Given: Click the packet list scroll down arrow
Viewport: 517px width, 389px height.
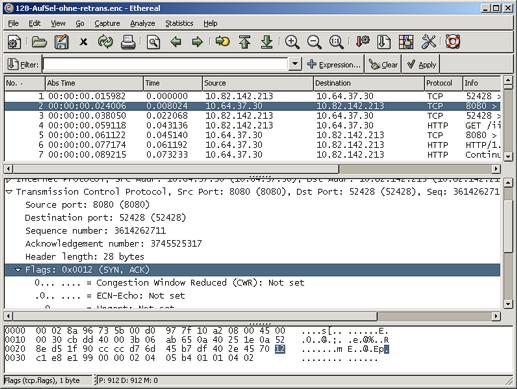Looking at the screenshot, I should [508, 156].
